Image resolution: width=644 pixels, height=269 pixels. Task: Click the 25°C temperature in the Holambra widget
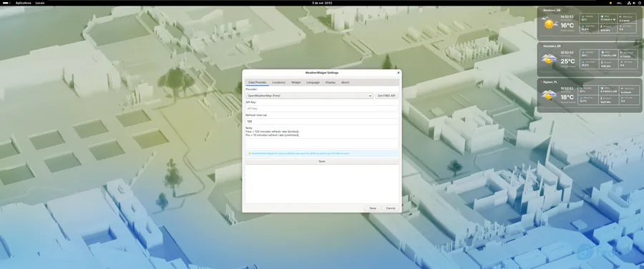coord(568,62)
